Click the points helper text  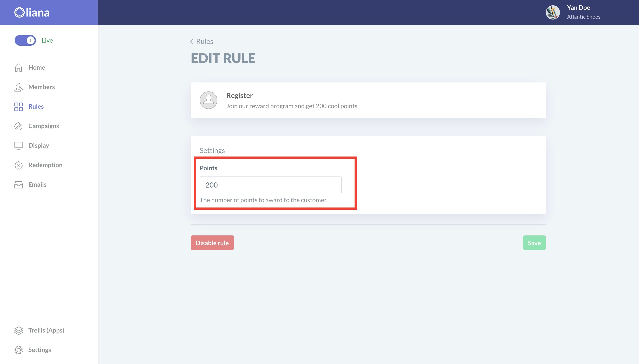(x=263, y=200)
